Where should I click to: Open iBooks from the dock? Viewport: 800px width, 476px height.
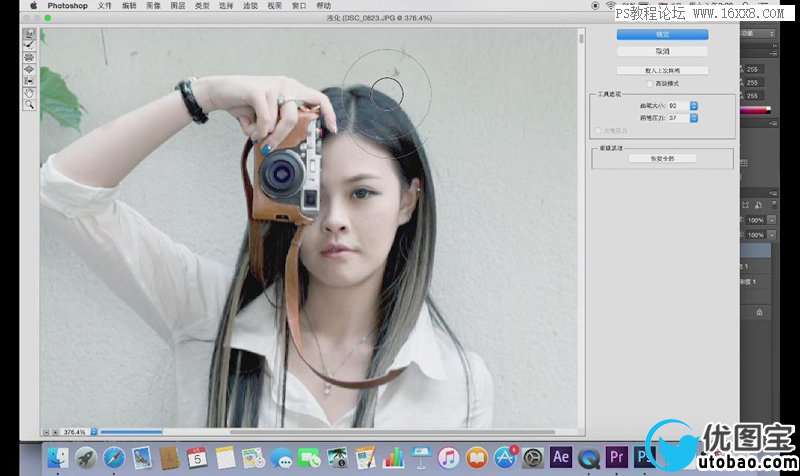(477, 457)
